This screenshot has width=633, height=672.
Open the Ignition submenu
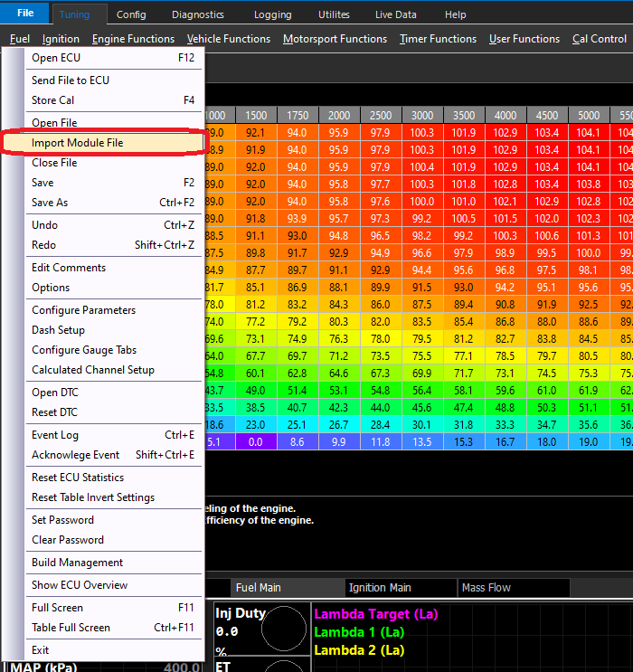(61, 39)
